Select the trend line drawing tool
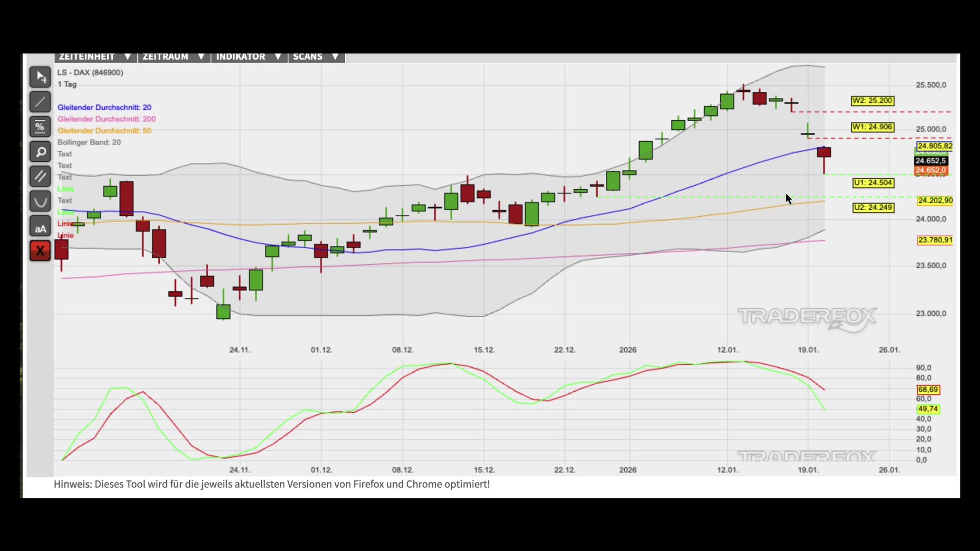The width and height of the screenshot is (980, 551). (x=40, y=102)
